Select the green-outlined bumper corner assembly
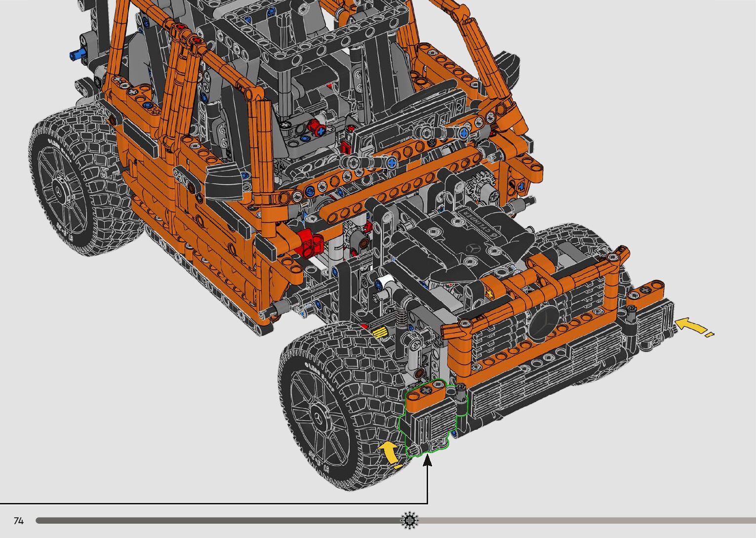This screenshot has width=756, height=538. 428,417
